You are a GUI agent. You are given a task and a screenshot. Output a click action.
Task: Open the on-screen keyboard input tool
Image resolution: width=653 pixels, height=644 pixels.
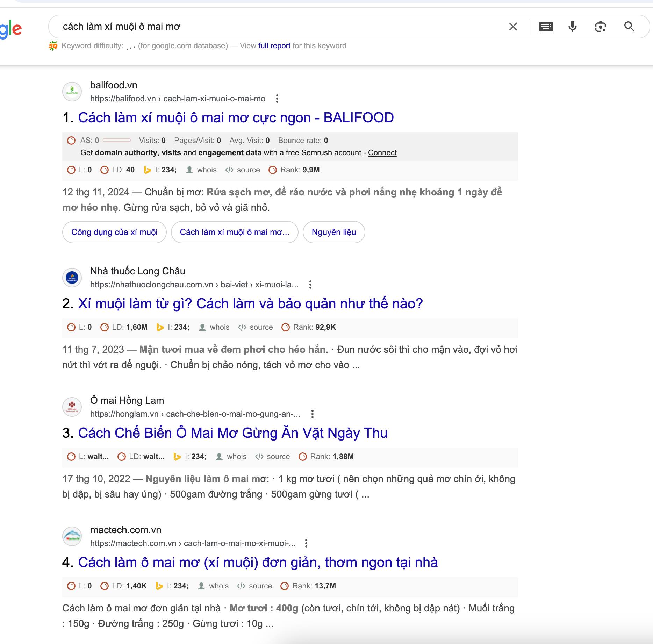coord(546,27)
